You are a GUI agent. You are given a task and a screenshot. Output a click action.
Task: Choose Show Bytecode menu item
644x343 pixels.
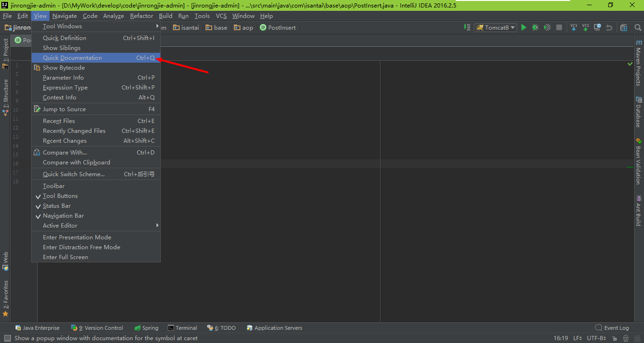click(x=96, y=68)
